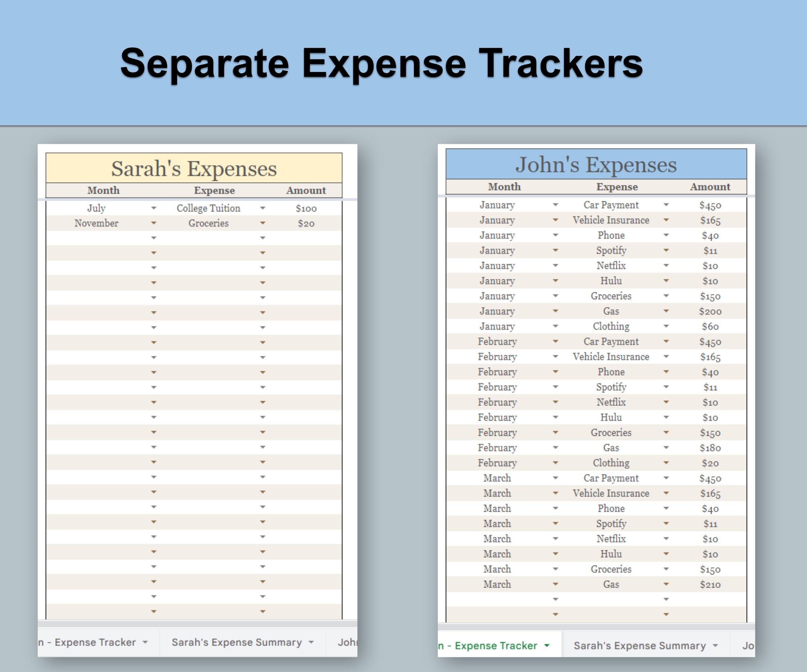Open the expense dropdown for March Hulu row
This screenshot has width=807, height=672.
(x=666, y=554)
